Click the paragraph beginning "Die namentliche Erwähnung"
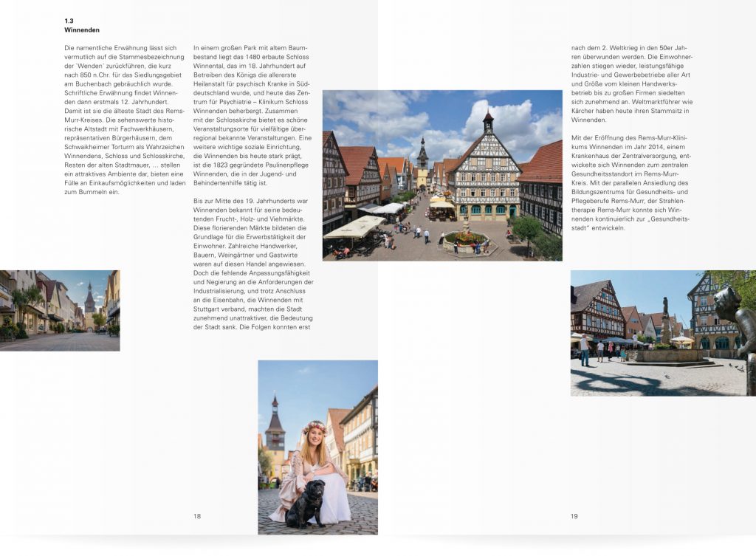Screen dimensions: 756x556 [x=124, y=120]
